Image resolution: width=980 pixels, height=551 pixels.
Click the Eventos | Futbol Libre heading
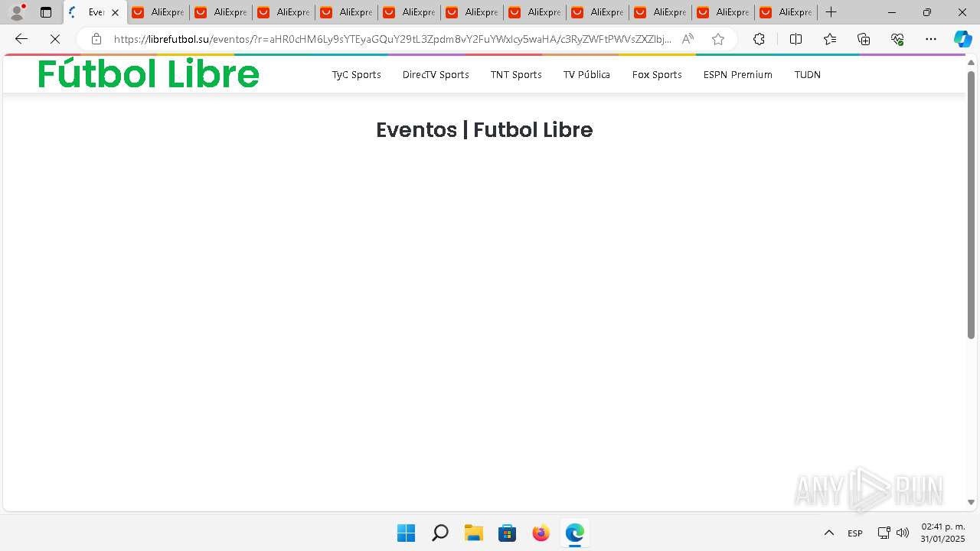coord(484,130)
